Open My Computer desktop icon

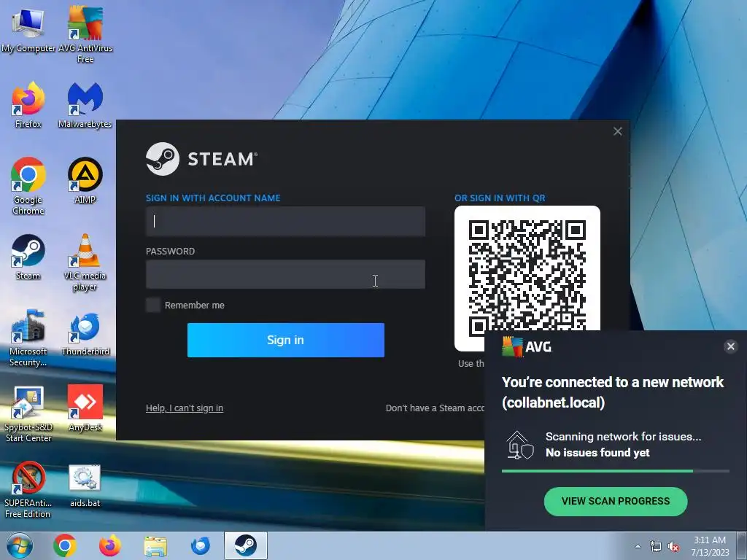pos(28,28)
